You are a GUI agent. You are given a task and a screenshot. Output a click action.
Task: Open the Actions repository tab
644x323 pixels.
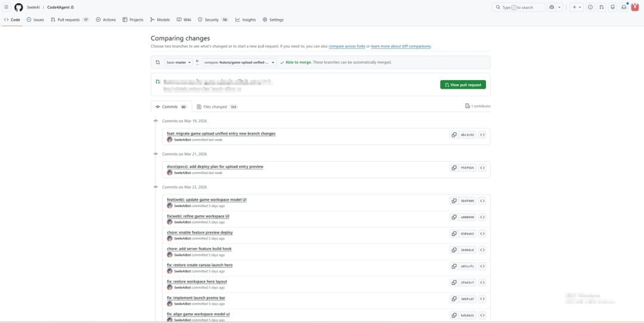[x=106, y=20]
